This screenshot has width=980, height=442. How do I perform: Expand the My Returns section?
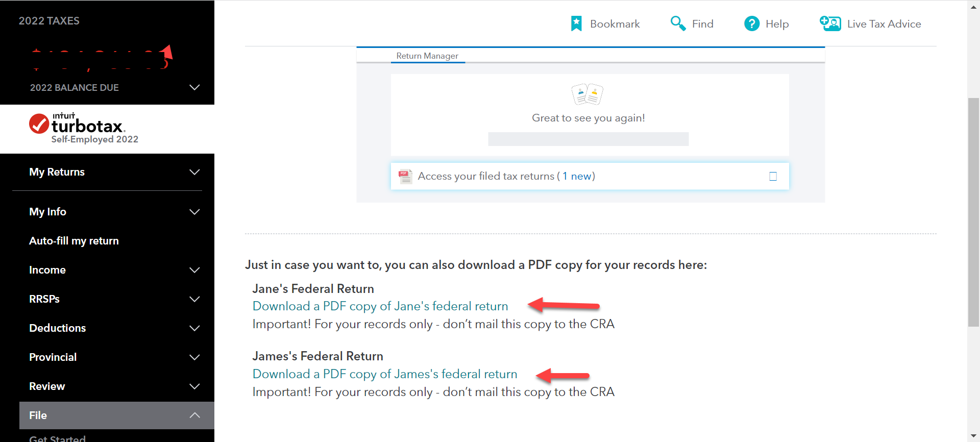(194, 172)
